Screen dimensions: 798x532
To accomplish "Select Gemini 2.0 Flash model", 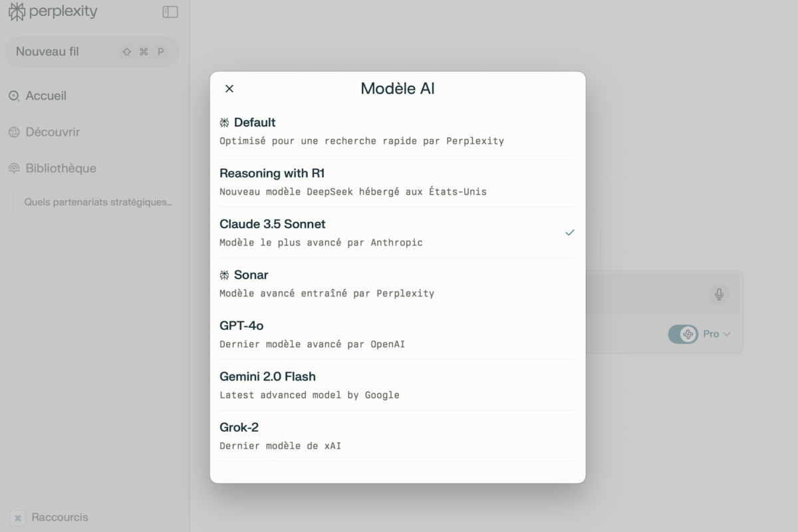I will point(398,385).
